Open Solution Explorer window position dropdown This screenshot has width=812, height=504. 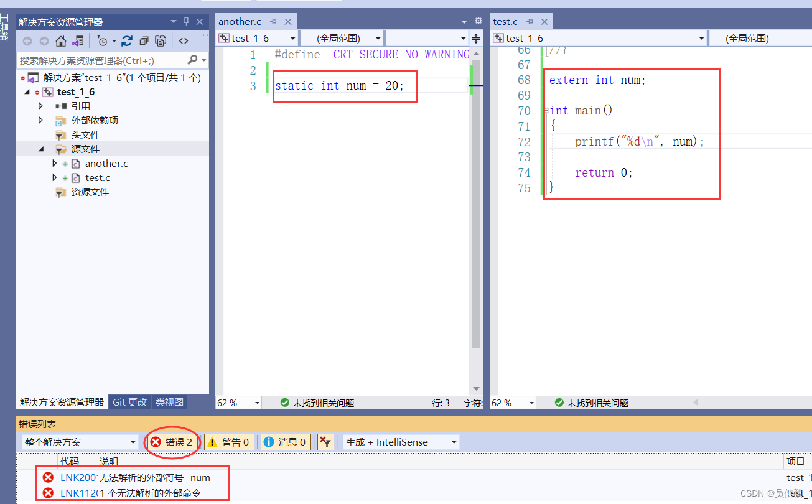174,22
